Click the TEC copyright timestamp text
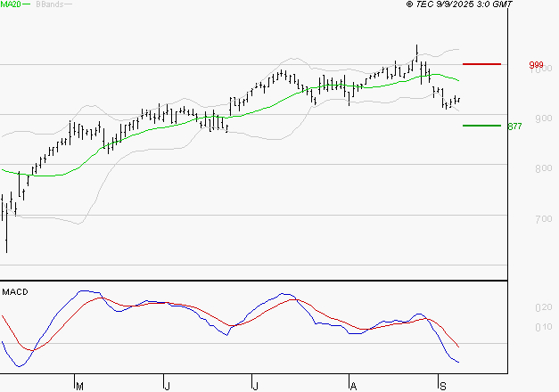 tap(459, 4)
